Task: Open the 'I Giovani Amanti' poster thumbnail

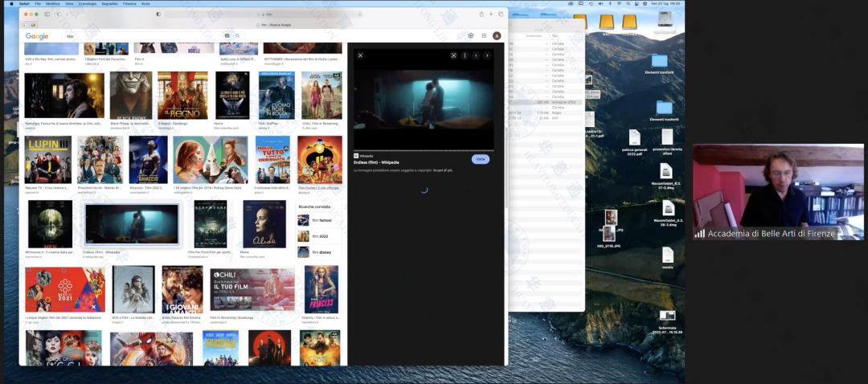Action: point(182,289)
